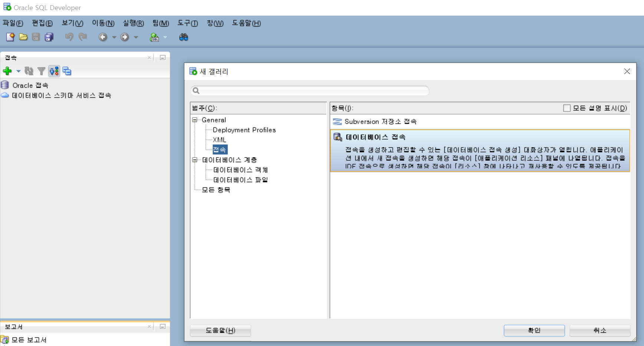Viewport: 644px width, 346px height.
Task: Click the Forward navigation arrow icon
Action: (125, 37)
